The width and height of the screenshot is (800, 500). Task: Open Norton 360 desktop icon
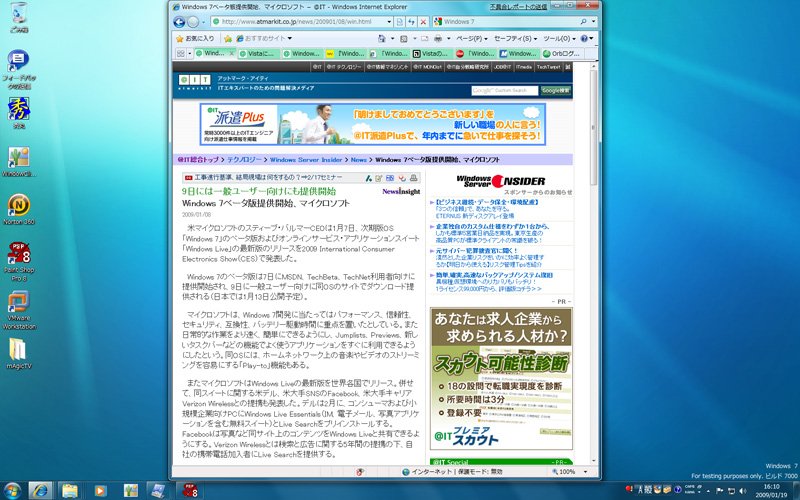pyautogui.click(x=19, y=209)
